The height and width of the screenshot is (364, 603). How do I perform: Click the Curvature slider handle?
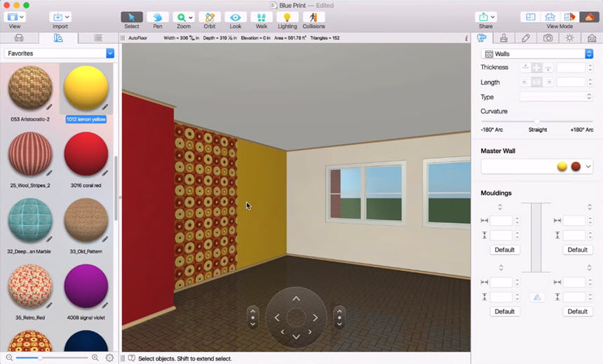click(537, 121)
